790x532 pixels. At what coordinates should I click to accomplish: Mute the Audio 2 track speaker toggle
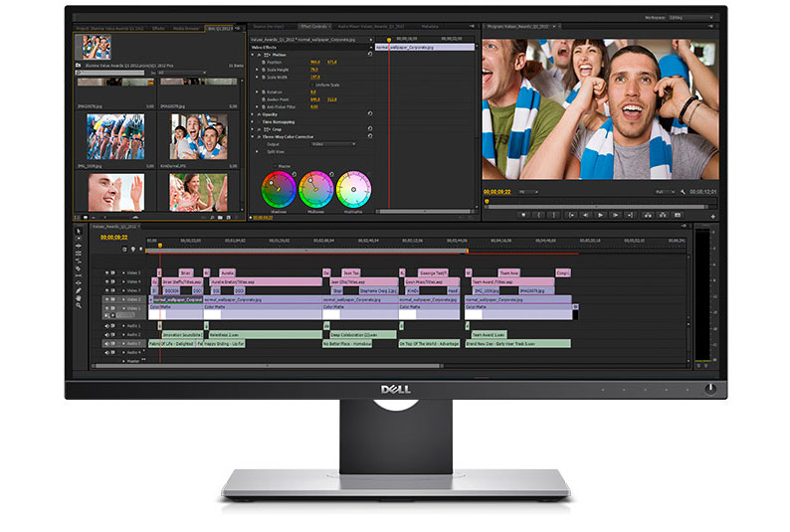106,334
